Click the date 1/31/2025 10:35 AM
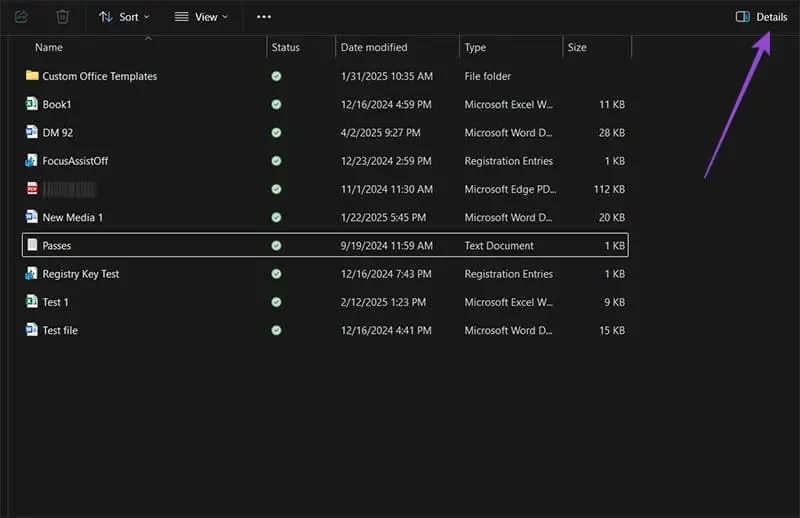Screen dimensions: 800x518 click(x=387, y=76)
